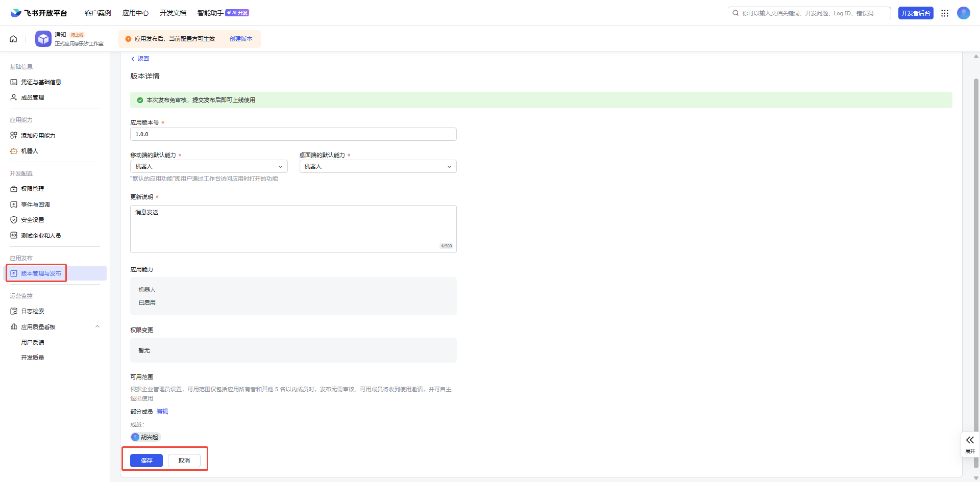Open 开发文档 in top navigation
The height and width of the screenshot is (482, 980).
173,13
